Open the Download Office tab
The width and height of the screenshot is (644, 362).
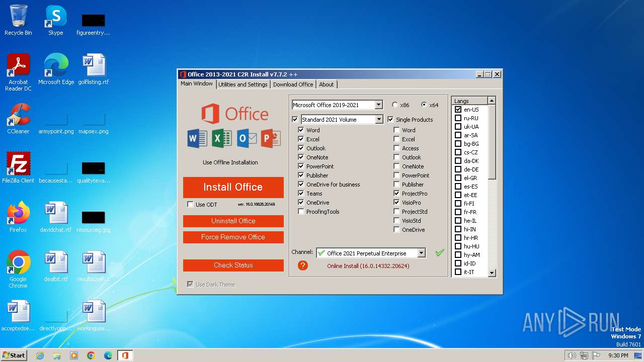(x=293, y=84)
